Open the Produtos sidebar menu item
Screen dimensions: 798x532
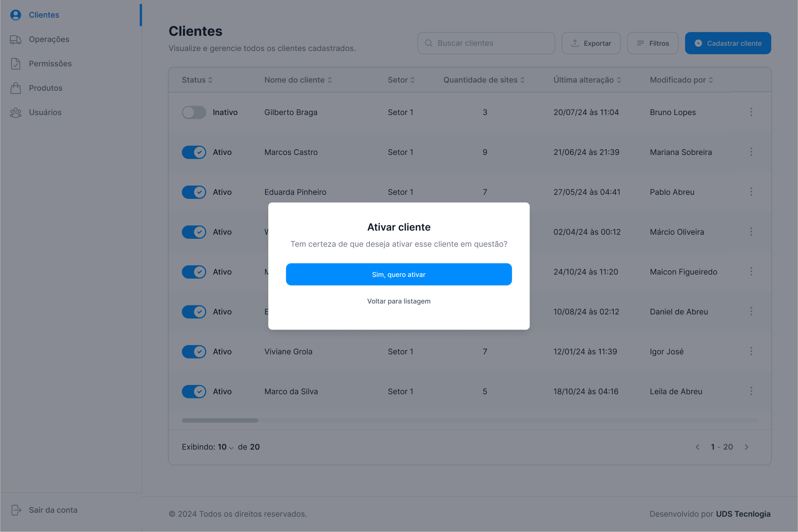(70, 88)
